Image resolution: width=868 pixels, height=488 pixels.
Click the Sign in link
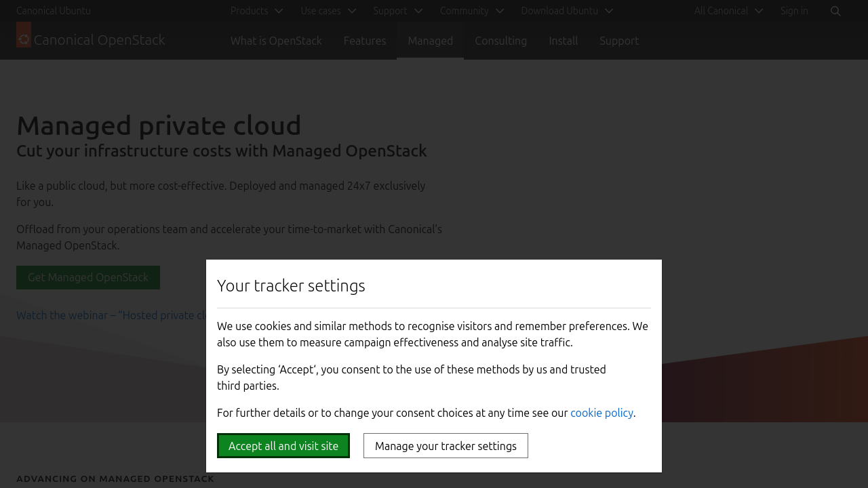pyautogui.click(x=794, y=11)
